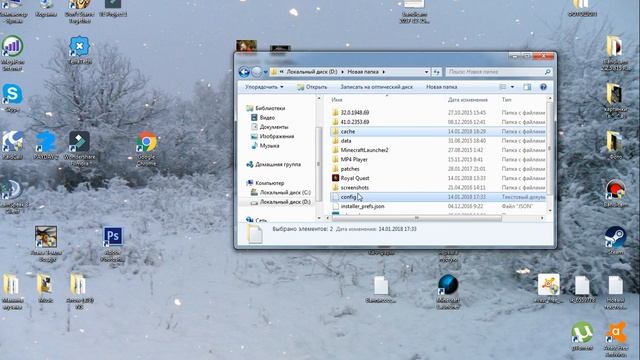Open Видео library in navigation pane
Screen dimensions: 640x360
(x=267, y=118)
